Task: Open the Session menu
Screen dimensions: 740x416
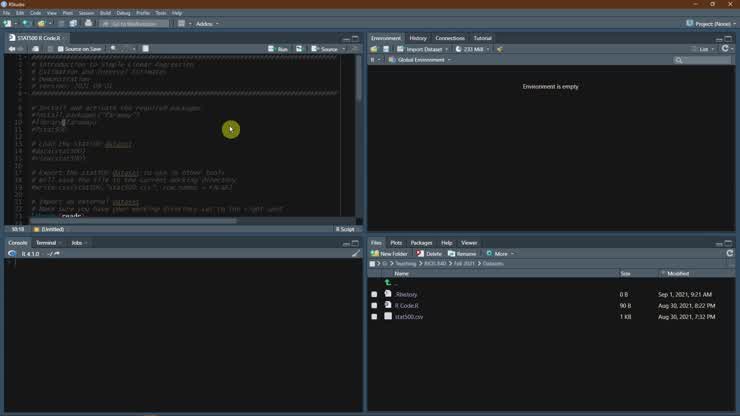Action: coord(86,13)
